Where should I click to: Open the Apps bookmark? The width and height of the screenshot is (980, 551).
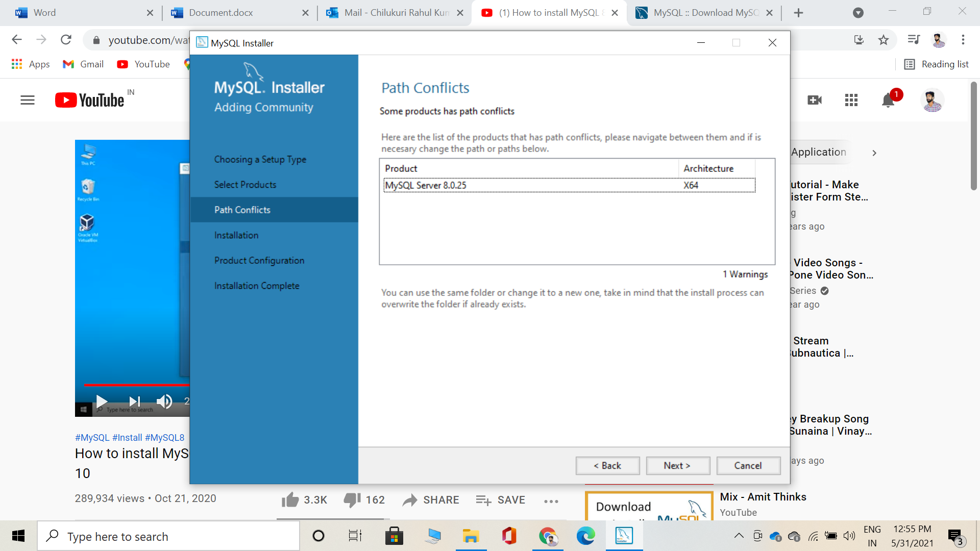31,64
